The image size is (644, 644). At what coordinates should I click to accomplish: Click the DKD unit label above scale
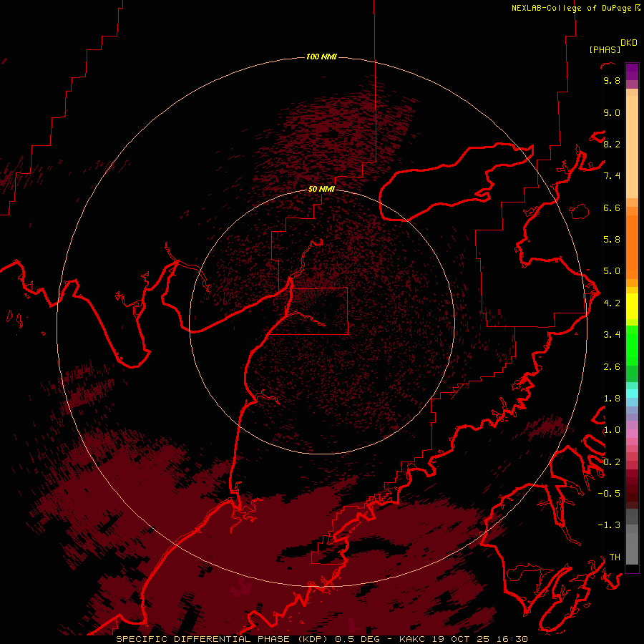click(629, 43)
